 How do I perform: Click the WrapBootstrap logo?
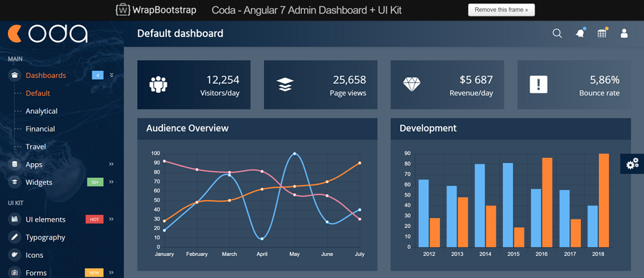pos(156,10)
